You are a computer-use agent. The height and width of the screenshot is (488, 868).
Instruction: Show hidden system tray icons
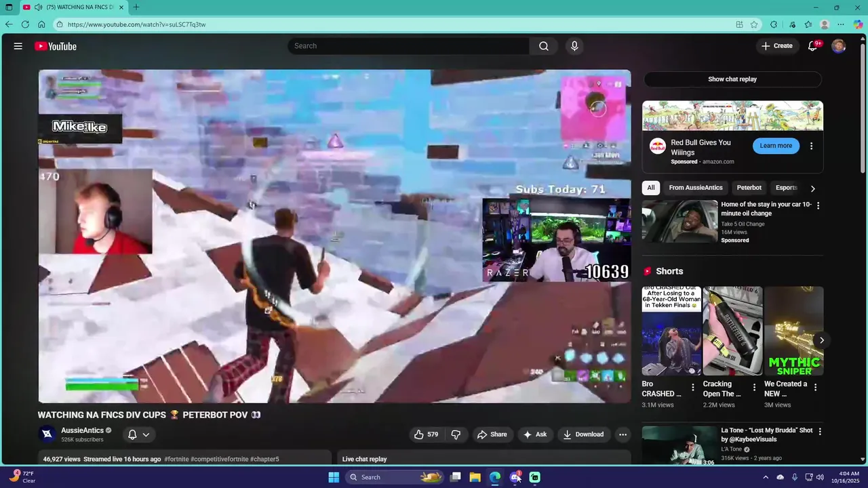click(x=766, y=477)
